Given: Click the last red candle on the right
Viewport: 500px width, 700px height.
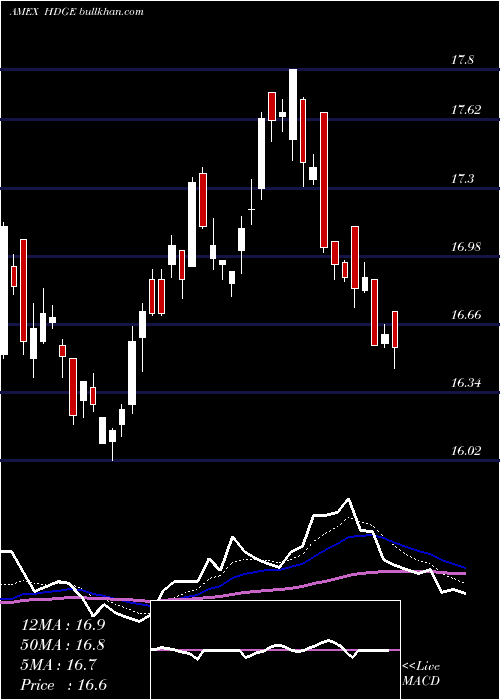Looking at the screenshot, I should pos(395,329).
